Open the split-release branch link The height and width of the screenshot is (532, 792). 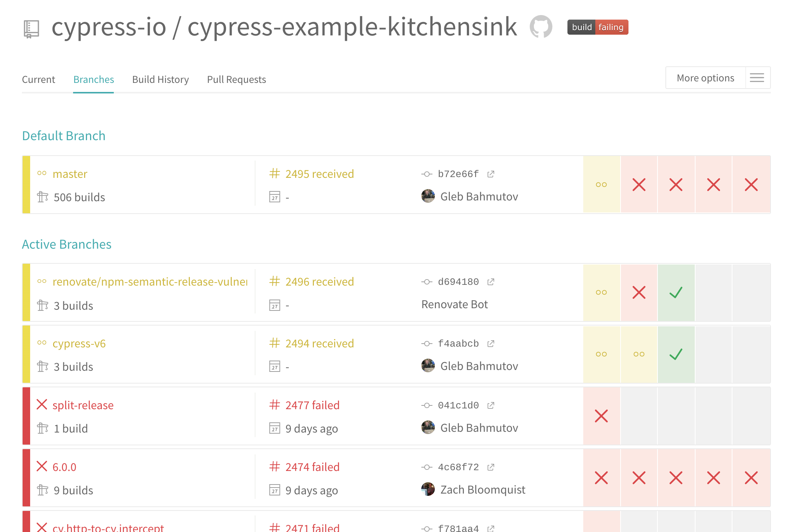tap(83, 405)
